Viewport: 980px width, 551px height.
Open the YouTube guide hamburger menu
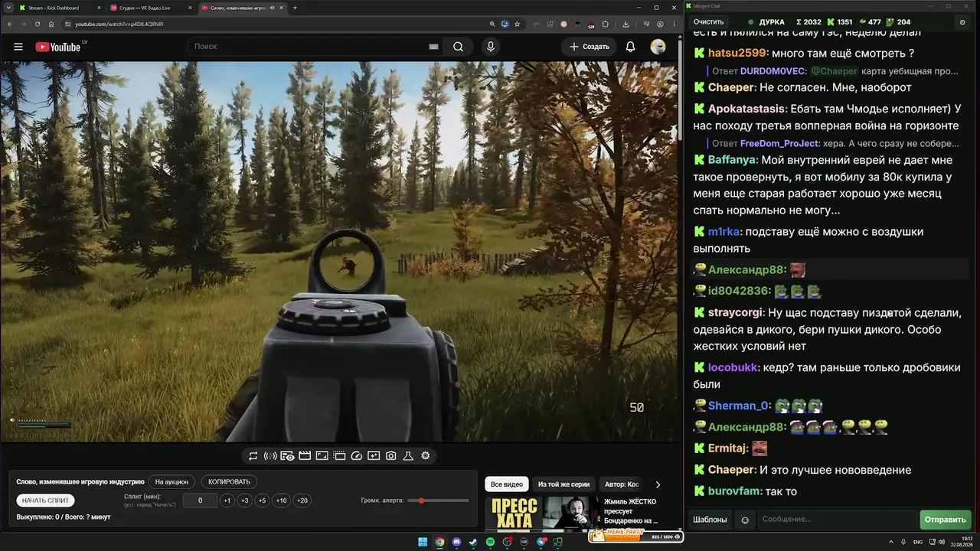pyautogui.click(x=18, y=47)
